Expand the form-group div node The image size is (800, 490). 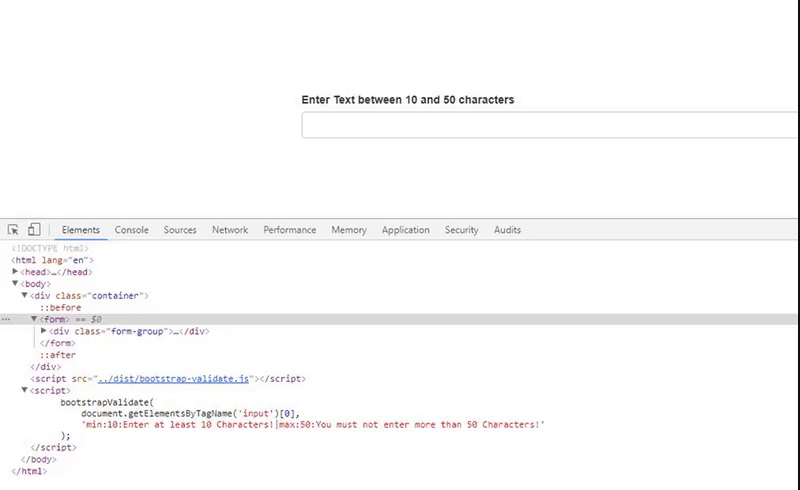[44, 331]
